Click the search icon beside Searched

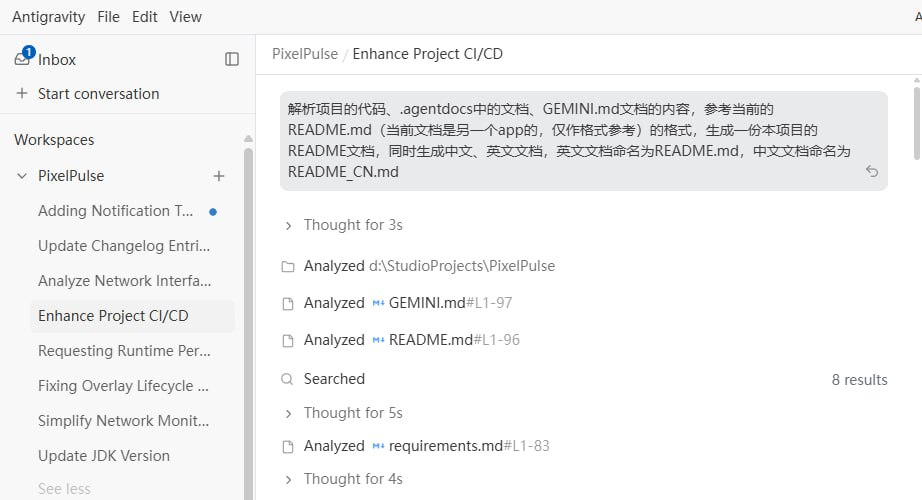click(x=288, y=379)
